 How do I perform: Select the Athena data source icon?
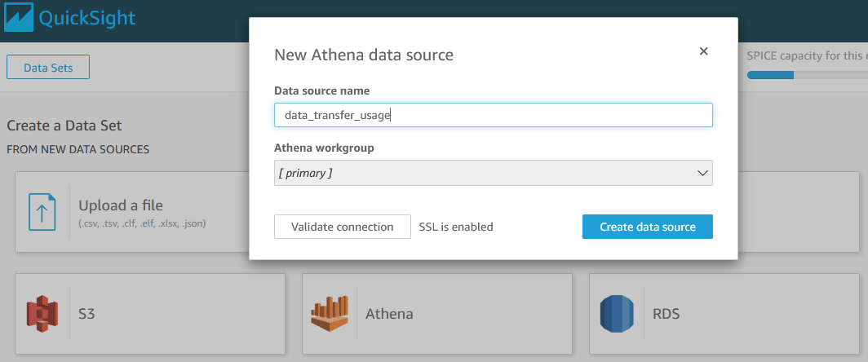tap(329, 313)
